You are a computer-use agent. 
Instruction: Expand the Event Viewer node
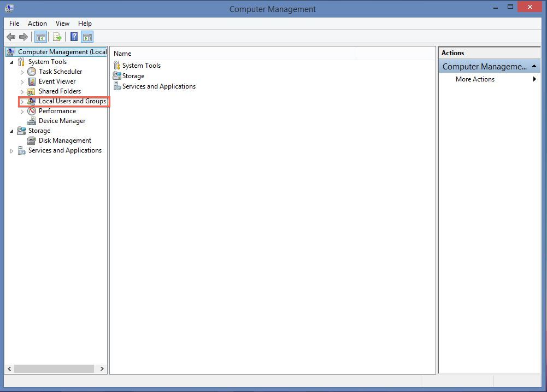tap(22, 82)
